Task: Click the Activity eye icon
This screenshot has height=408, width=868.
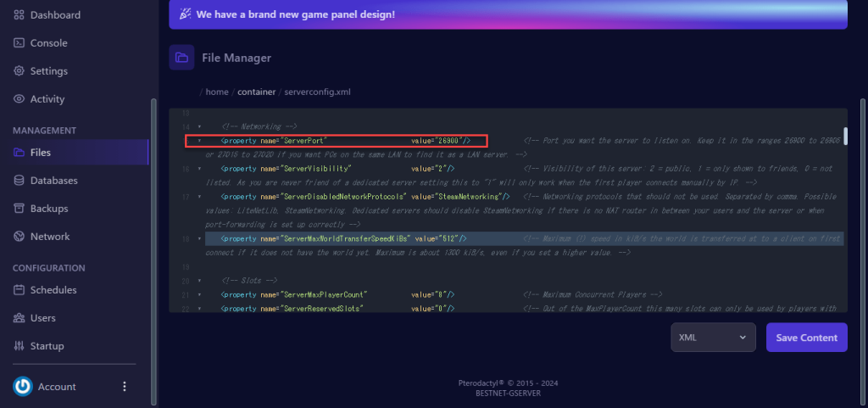Action: pyautogui.click(x=19, y=99)
